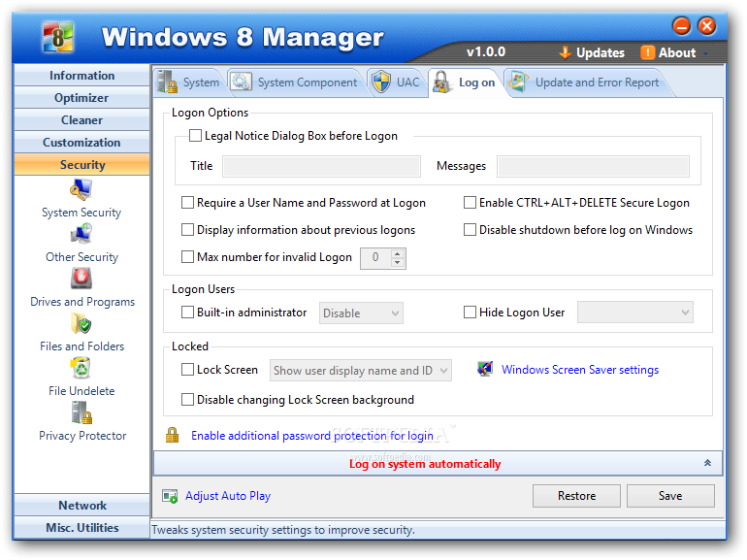This screenshot has height=560, width=747.
Task: Click the Updates button in header
Action: (x=592, y=53)
